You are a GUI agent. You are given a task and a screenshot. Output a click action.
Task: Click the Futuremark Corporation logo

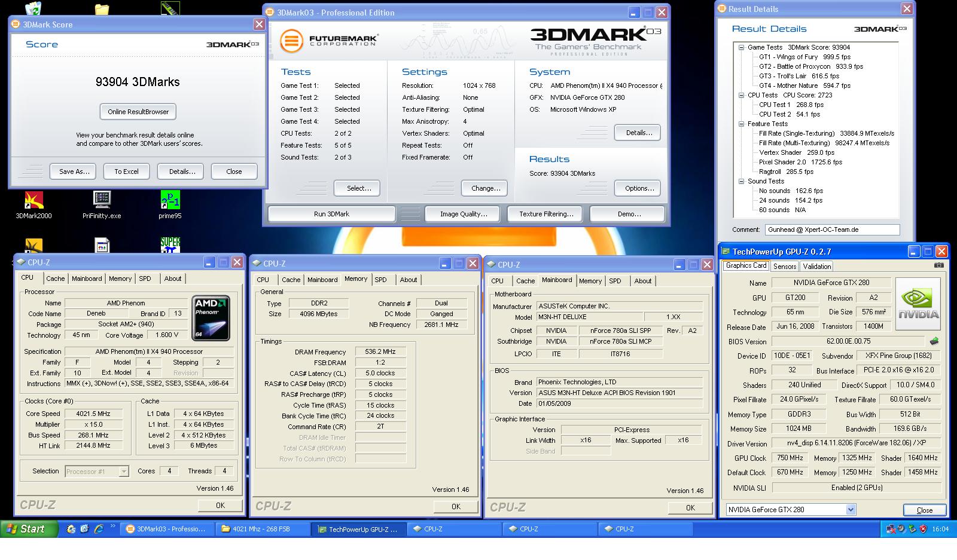click(329, 41)
